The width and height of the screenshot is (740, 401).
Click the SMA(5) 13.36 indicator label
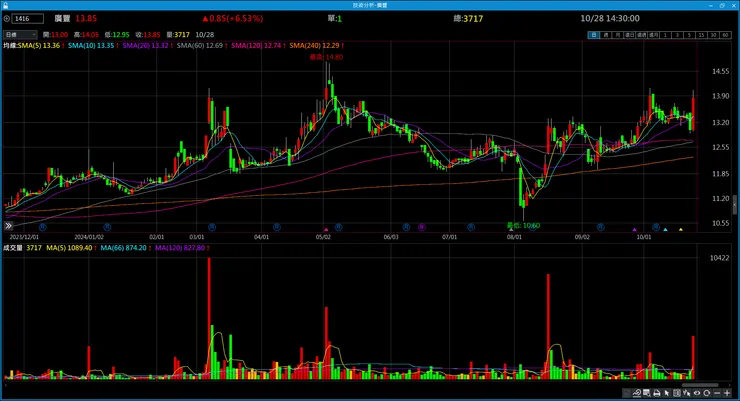pyautogui.click(x=39, y=45)
